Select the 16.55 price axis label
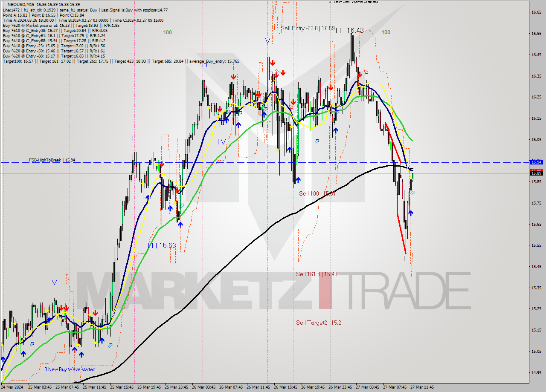The image size is (546, 392). click(536, 33)
